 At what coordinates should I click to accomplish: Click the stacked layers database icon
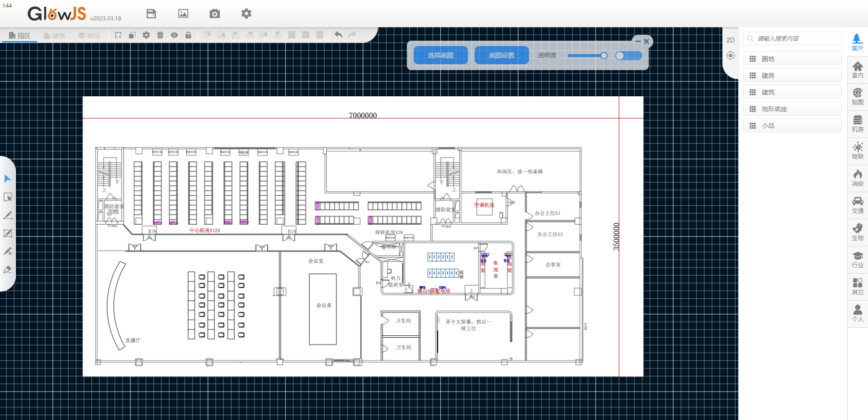(x=320, y=35)
